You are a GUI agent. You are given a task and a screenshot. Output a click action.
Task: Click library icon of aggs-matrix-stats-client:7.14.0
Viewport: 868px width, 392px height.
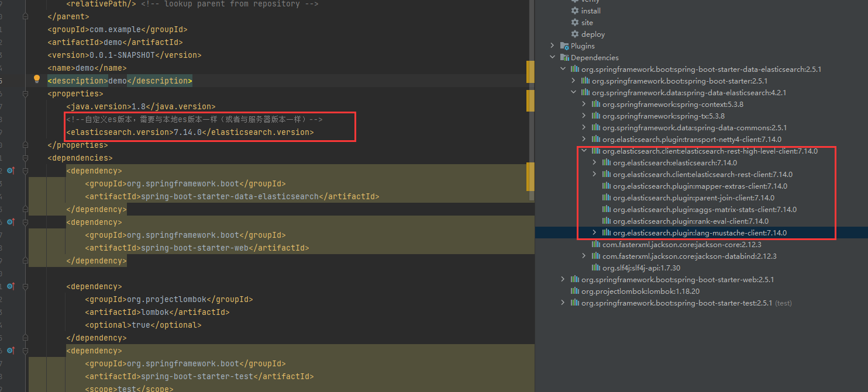coord(607,209)
